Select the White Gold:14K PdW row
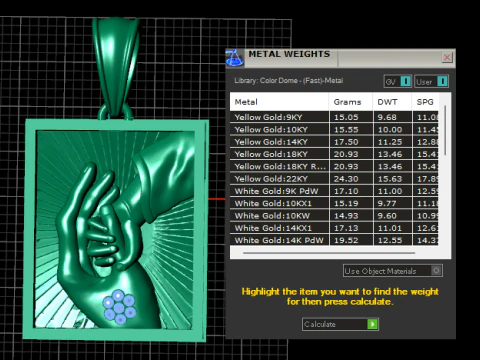The height and width of the screenshot is (360, 480). coord(334,240)
